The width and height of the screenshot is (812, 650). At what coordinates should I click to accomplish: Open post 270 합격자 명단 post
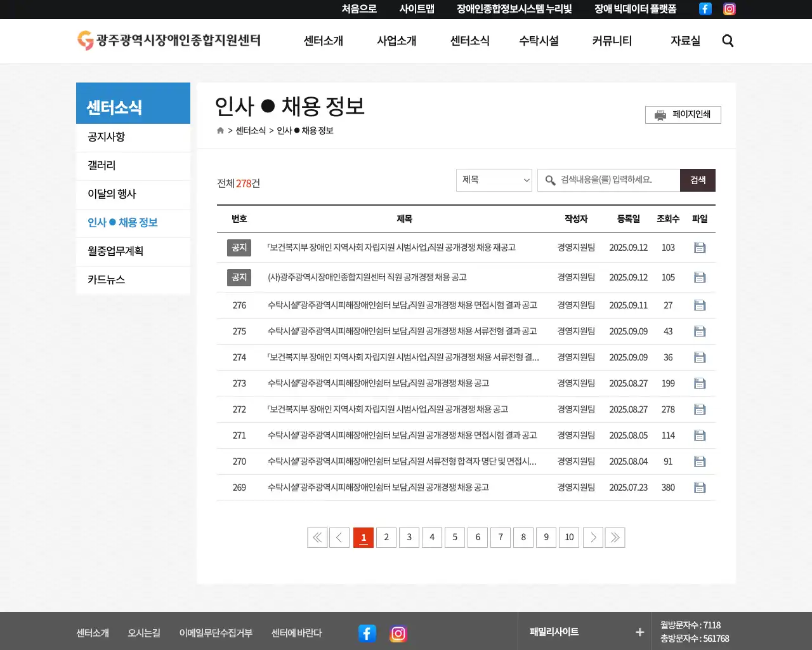tap(402, 461)
